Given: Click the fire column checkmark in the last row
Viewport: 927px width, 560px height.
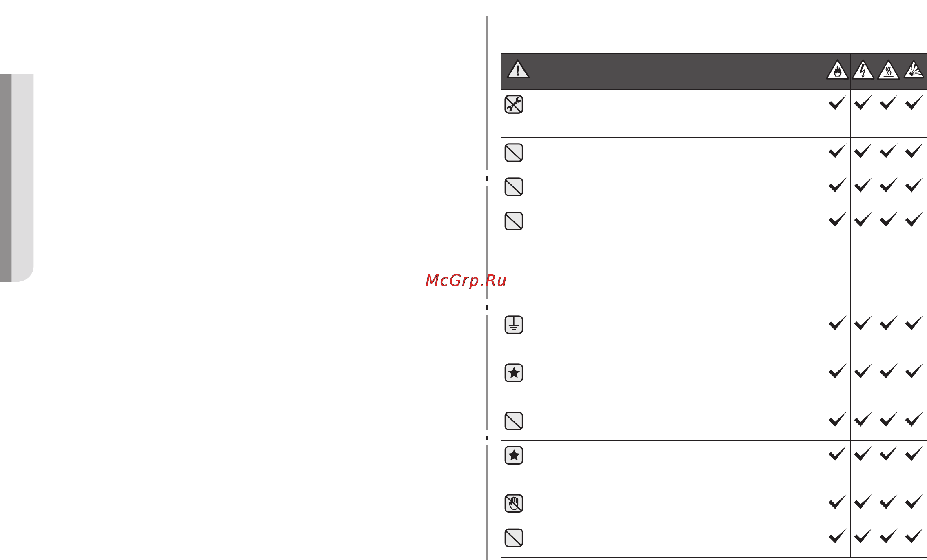Looking at the screenshot, I should click(x=837, y=536).
